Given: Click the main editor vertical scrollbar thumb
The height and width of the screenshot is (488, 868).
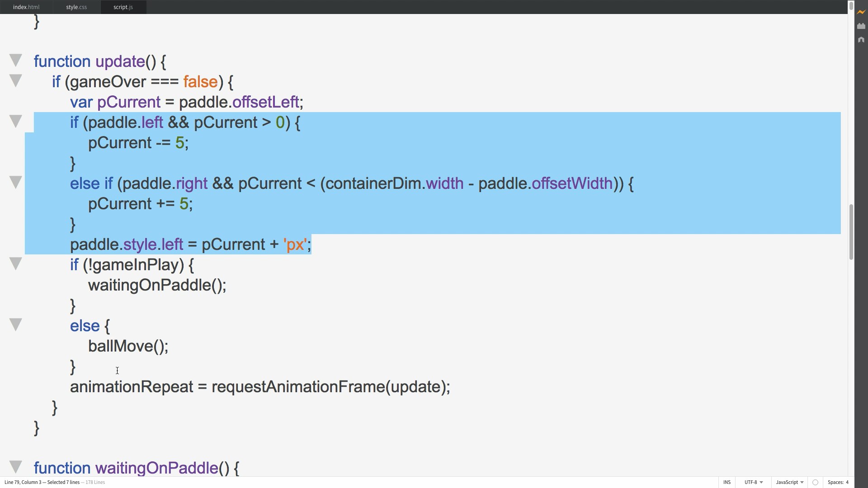Looking at the screenshot, I should (851, 232).
